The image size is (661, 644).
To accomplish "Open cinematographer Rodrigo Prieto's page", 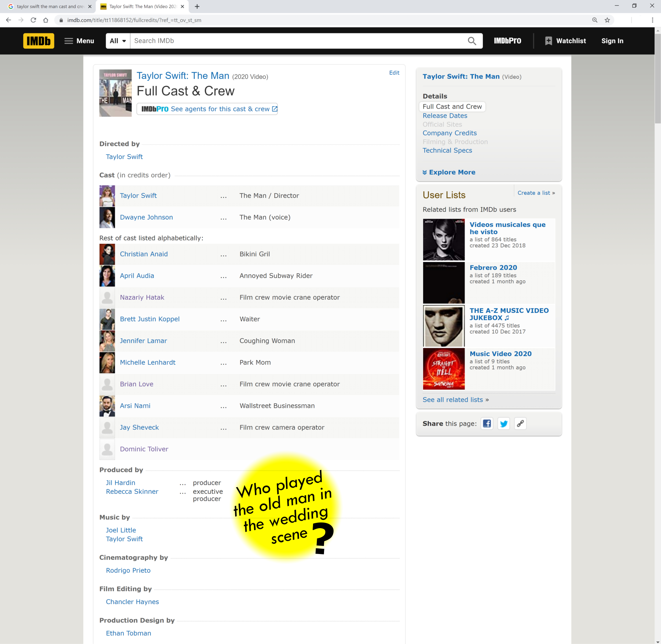I will coord(128,570).
